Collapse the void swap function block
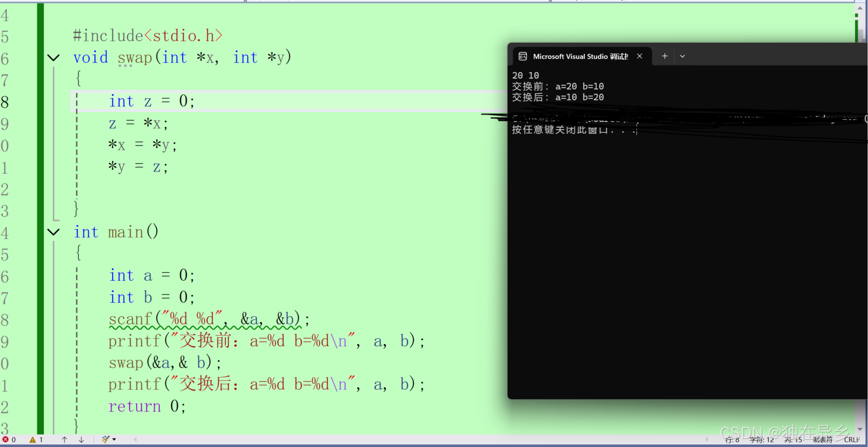Viewport: 868px width, 447px height. 54,58
